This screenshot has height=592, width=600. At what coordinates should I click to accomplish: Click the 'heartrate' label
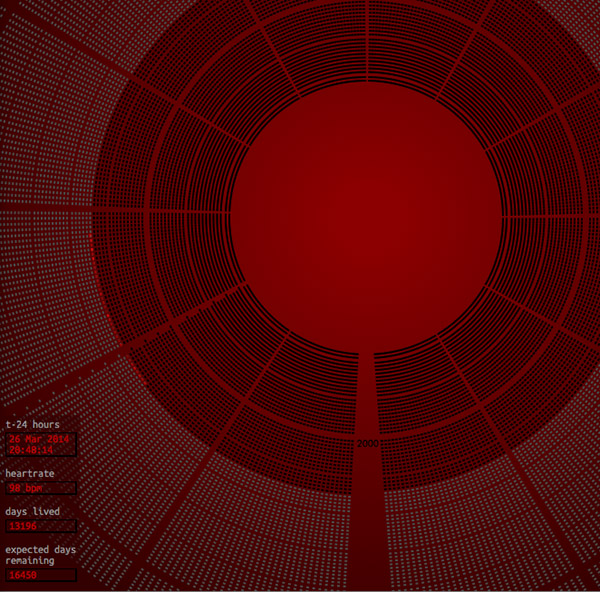(30, 473)
